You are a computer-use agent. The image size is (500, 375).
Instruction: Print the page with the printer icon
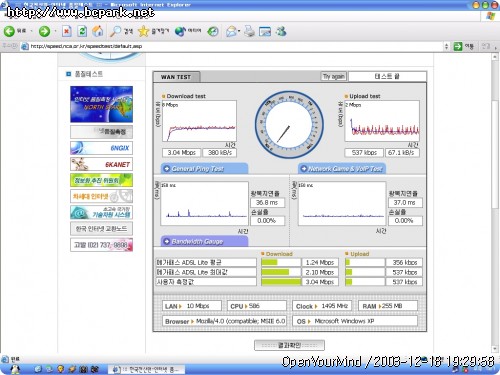pyautogui.click(x=249, y=31)
